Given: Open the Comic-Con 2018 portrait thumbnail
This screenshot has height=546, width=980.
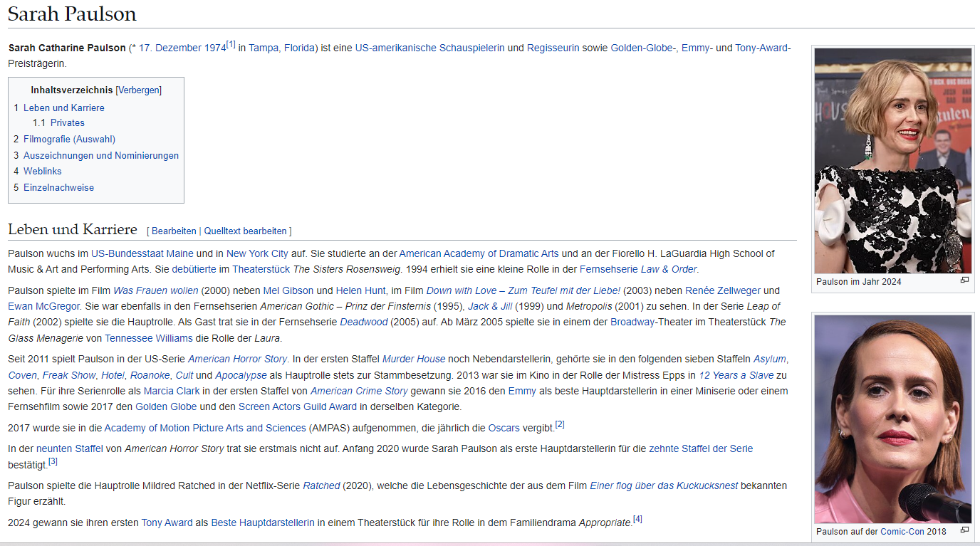Looking at the screenshot, I should click(893, 419).
